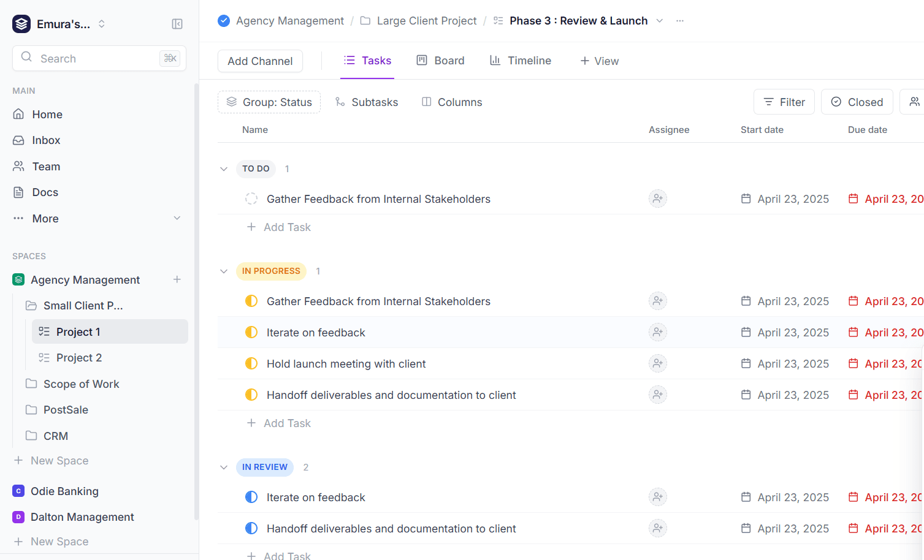
Task: Toggle status circle of To Do Gather Feedback task
Action: 251,199
